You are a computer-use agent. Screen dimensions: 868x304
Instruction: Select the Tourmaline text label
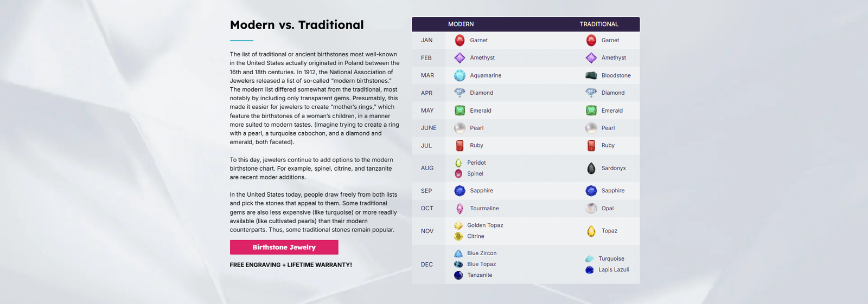484,208
